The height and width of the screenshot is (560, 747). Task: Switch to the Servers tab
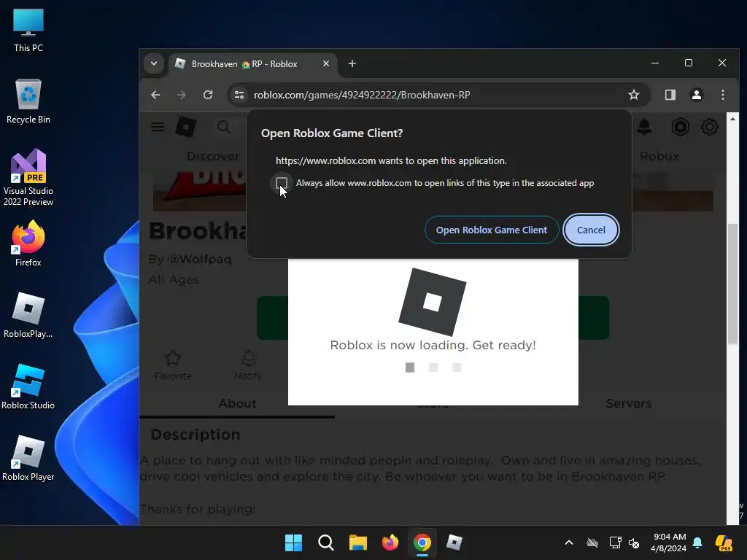[628, 403]
